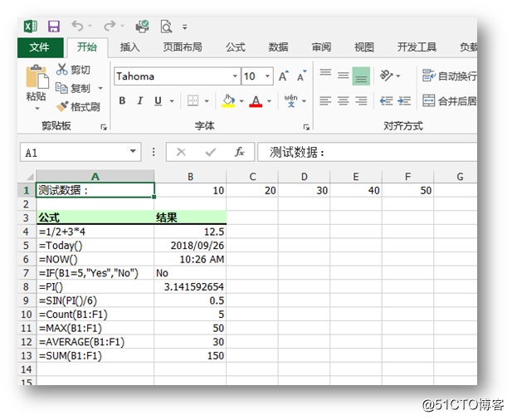This screenshot has height=420, width=512.
Task: Switch to the View (视图) tab
Action: pyautogui.click(x=364, y=47)
